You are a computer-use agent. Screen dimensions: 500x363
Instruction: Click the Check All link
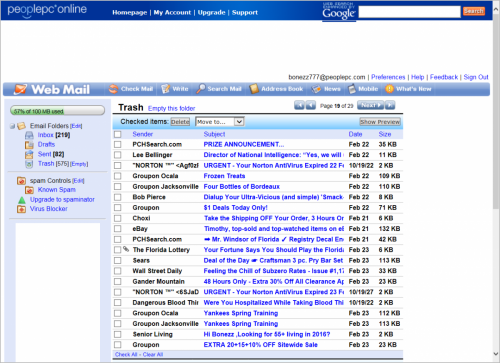(x=126, y=355)
